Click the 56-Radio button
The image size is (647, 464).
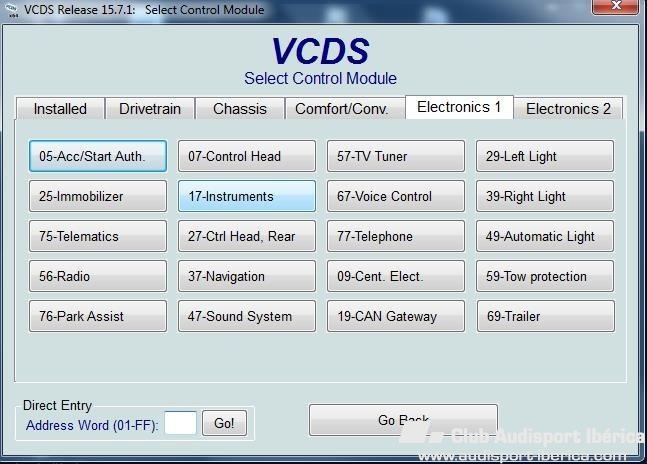[98, 276]
